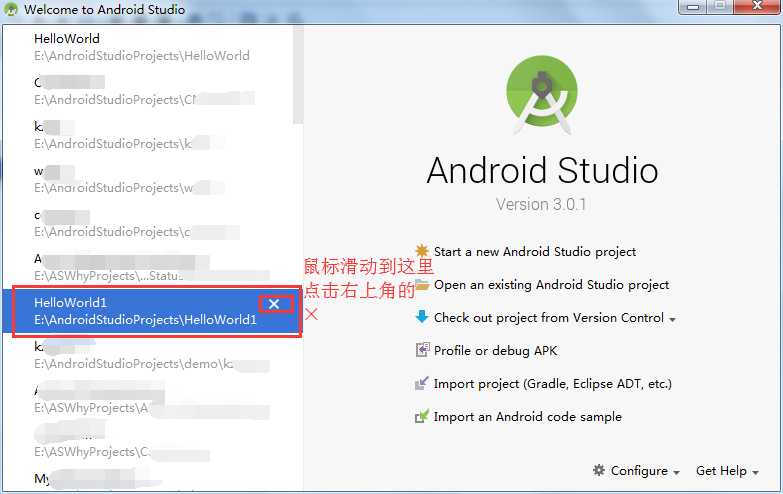The image size is (783, 494).
Task: Click the Profile or debug APK icon
Action: click(x=422, y=350)
